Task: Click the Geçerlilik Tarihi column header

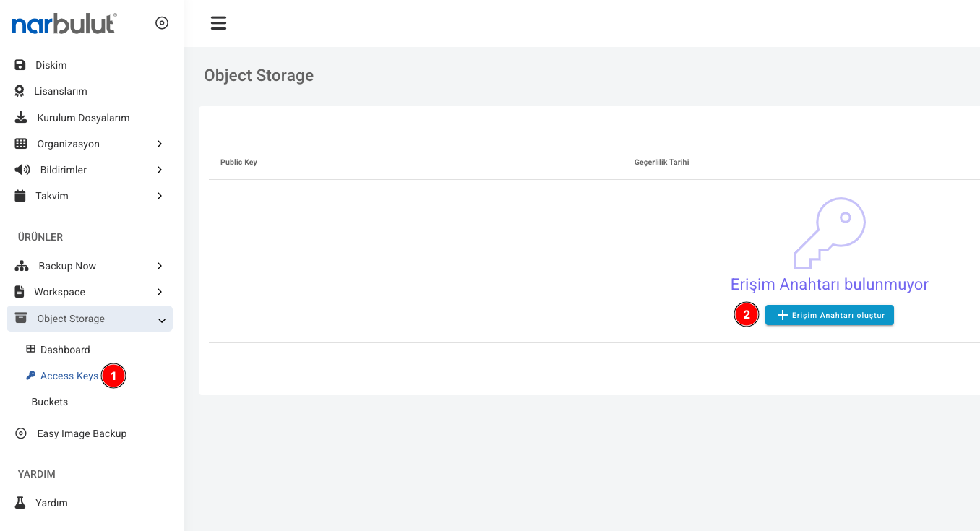Action: pyautogui.click(x=661, y=162)
